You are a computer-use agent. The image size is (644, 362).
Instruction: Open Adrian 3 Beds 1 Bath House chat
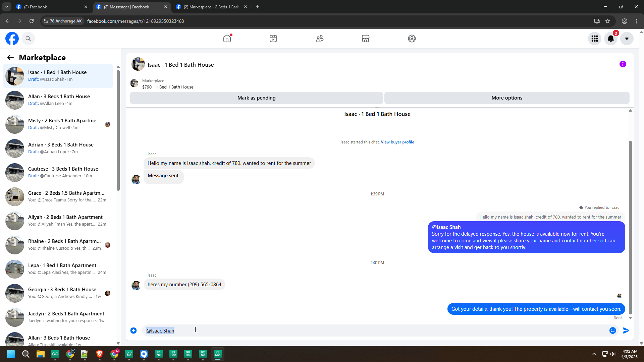point(58,148)
